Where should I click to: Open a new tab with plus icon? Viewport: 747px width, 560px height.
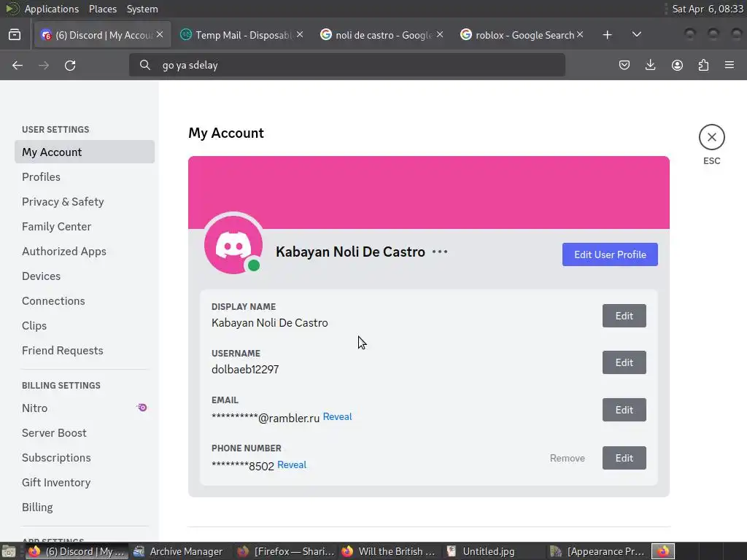tap(607, 35)
